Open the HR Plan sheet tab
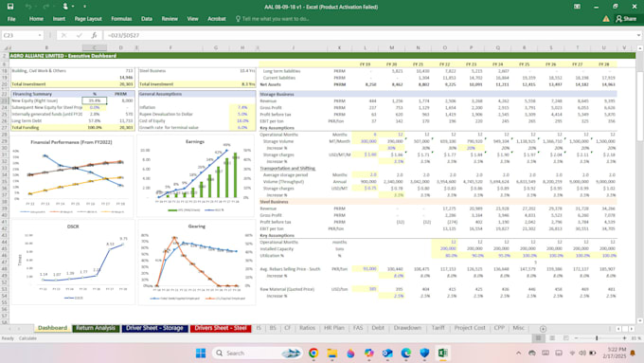644x363 pixels. (334, 328)
